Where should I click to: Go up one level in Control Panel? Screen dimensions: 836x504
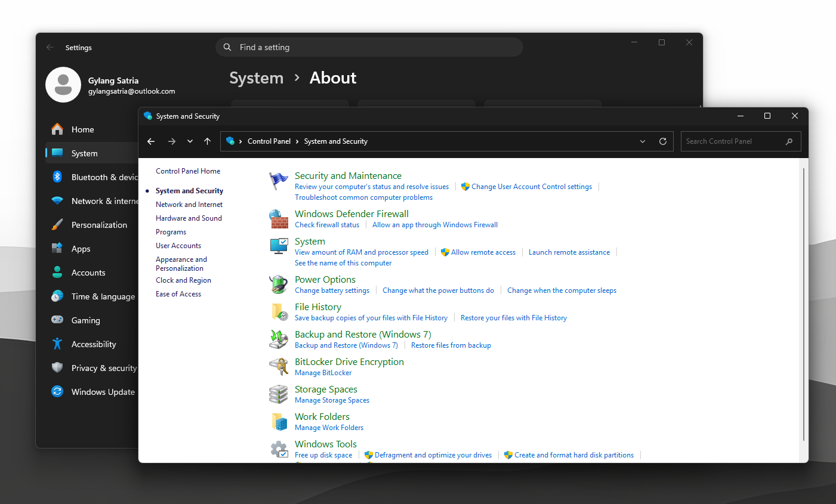pos(208,141)
